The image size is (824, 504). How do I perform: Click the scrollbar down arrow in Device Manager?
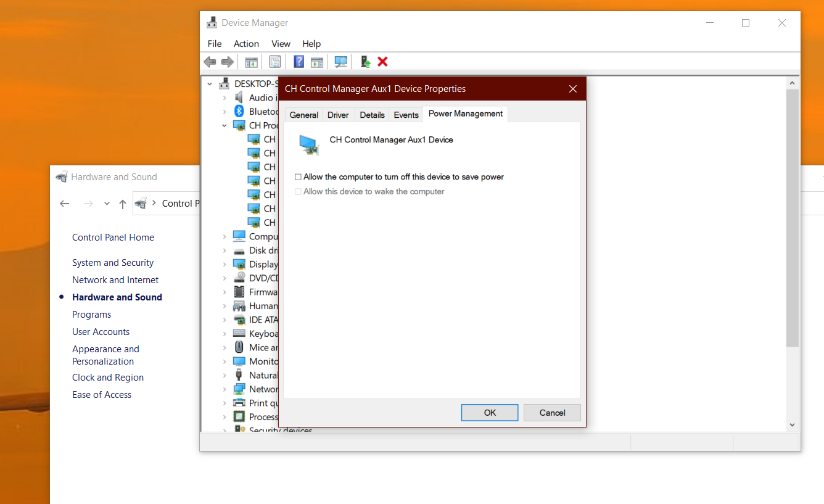click(x=793, y=424)
